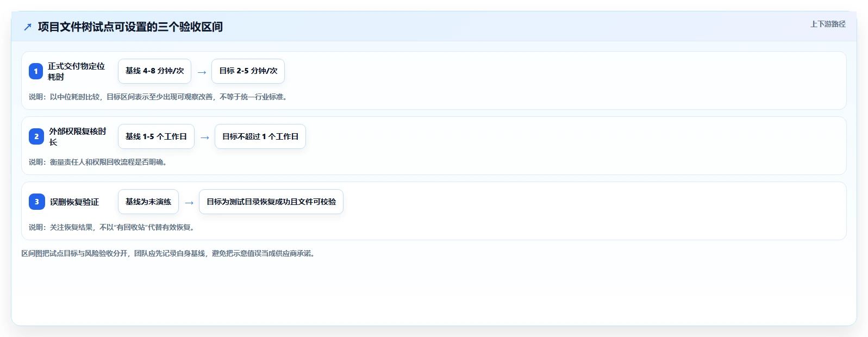Click the 上下游路径 label
Viewport: 868px width, 337px height.
(x=828, y=24)
